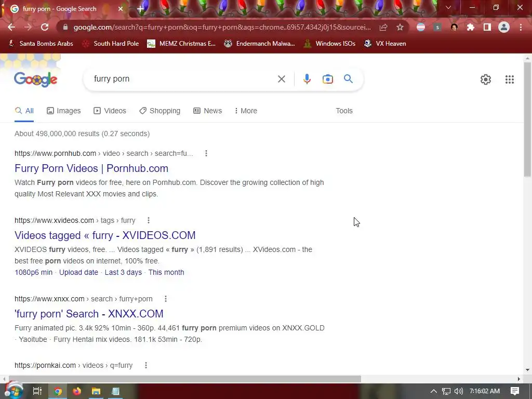Open the VX Heaven bookmark

(x=385, y=44)
